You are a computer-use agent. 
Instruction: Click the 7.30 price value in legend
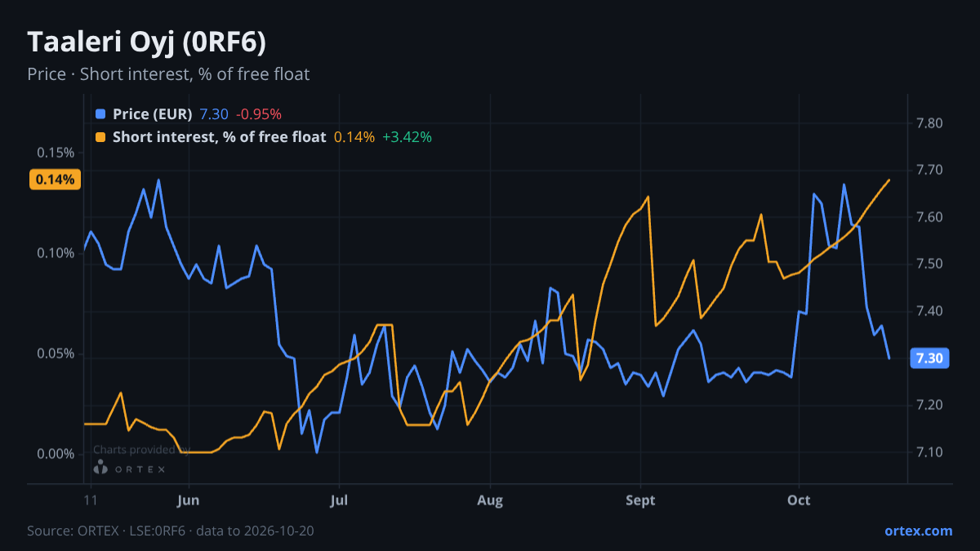coord(214,114)
